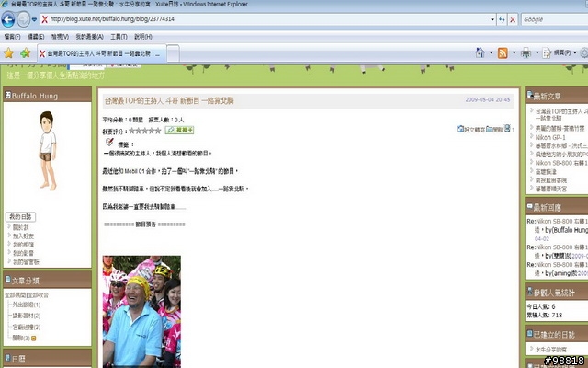Open the 我的最愛(A) menu
This screenshot has width=588, height=368.
pyautogui.click(x=89, y=37)
